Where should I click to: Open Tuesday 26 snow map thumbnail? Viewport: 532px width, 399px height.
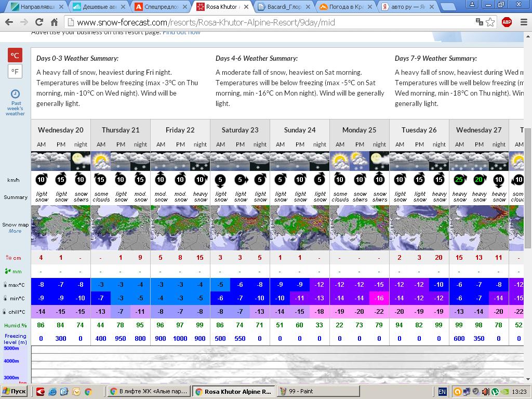point(419,228)
